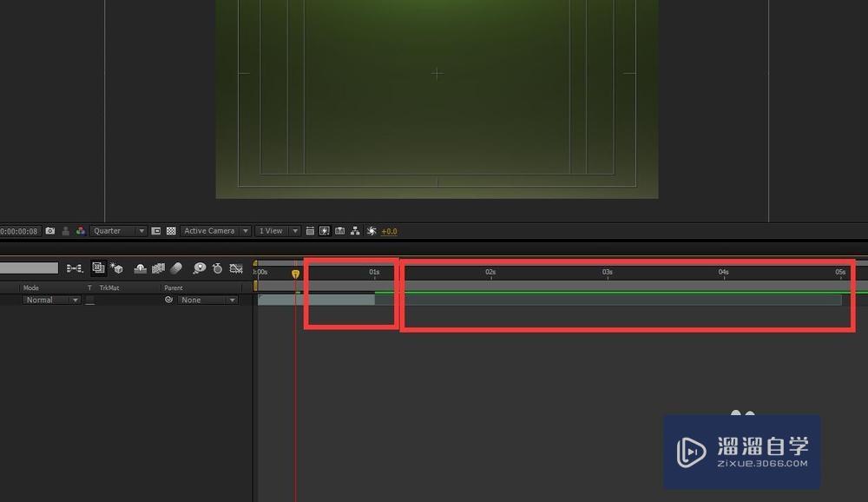Take a snapshot with the camera icon
The image size is (868, 502).
click(50, 231)
